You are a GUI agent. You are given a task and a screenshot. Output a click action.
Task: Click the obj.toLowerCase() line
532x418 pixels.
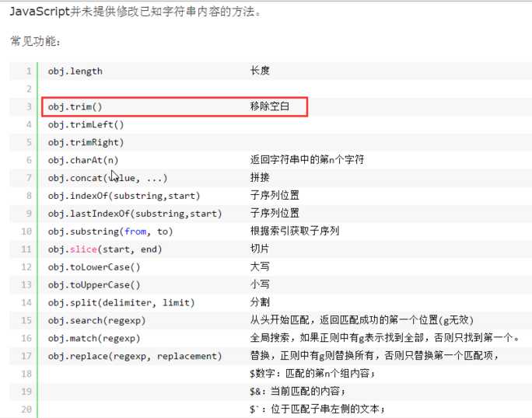pyautogui.click(x=94, y=267)
